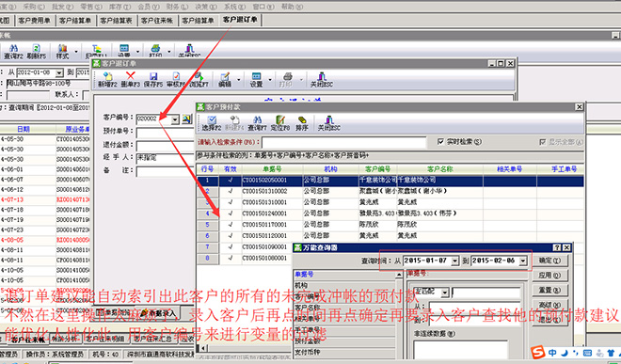Open the end date 2015-02-06 dropdown

(523, 261)
